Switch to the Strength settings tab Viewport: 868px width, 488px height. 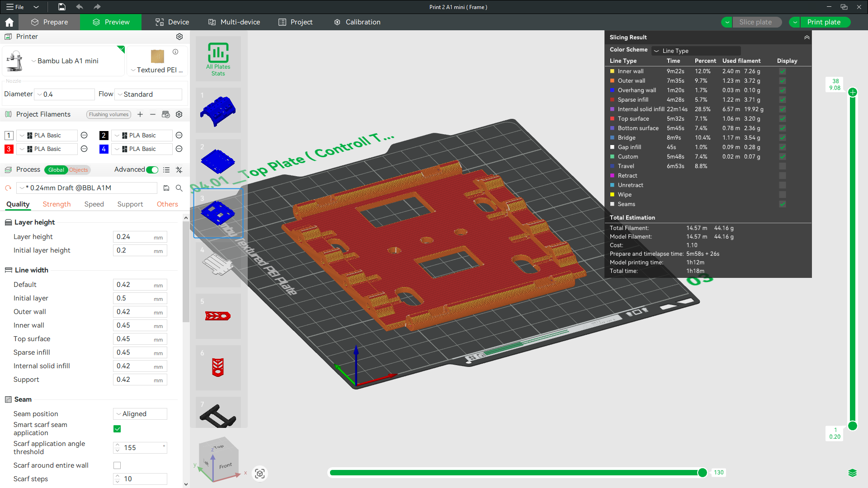coord(57,204)
